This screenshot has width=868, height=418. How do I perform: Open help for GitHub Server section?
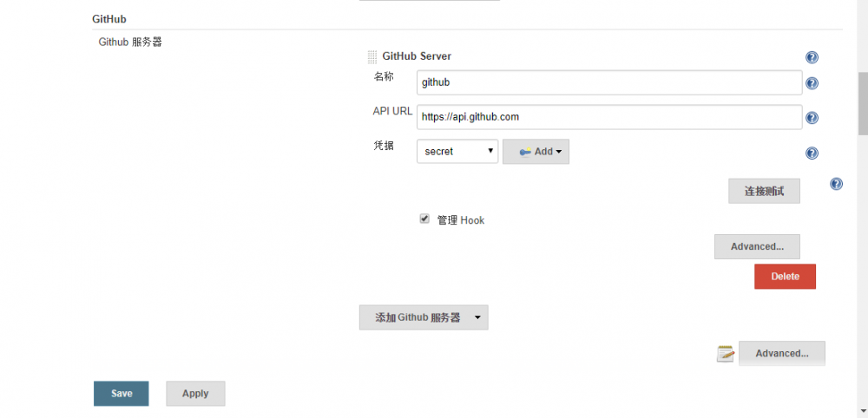coord(812,57)
